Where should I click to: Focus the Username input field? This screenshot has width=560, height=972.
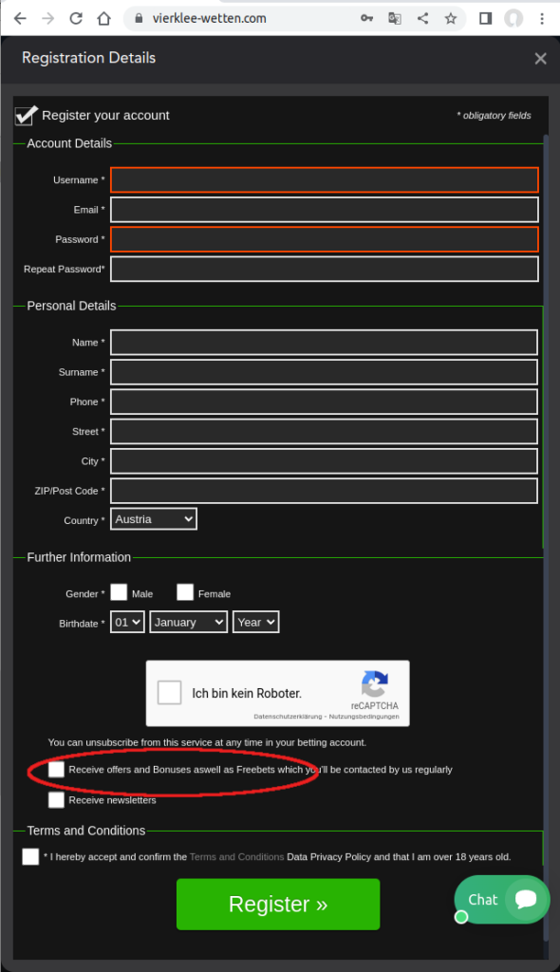tap(325, 179)
